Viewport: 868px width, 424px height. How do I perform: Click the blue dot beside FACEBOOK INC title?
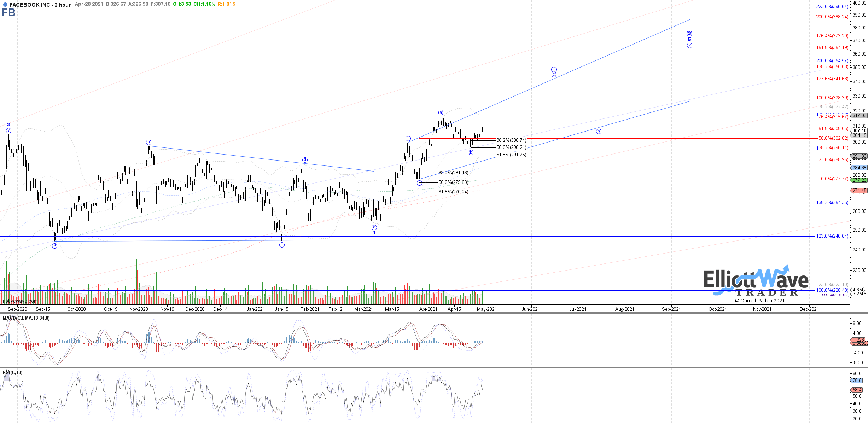(5, 5)
